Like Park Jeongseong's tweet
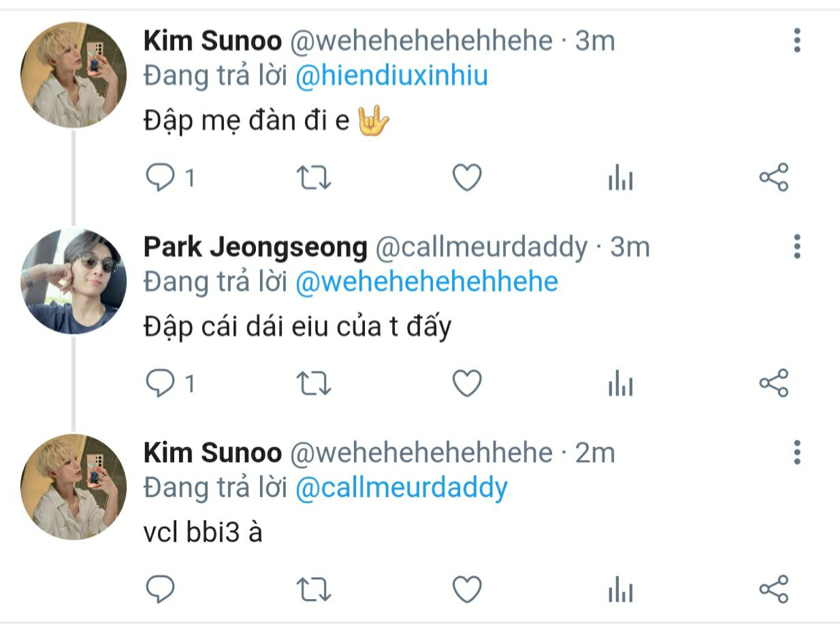 click(x=468, y=384)
